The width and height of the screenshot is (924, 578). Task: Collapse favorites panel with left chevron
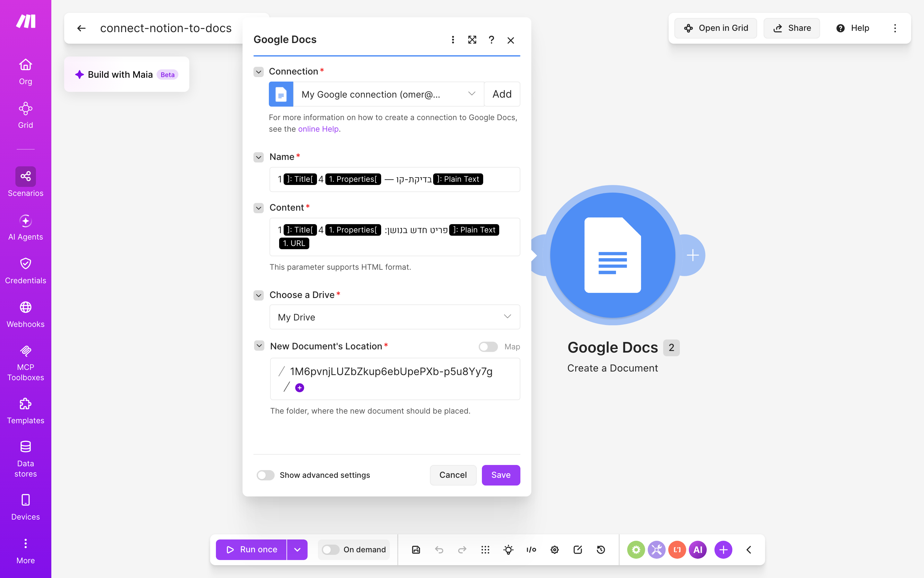point(749,550)
